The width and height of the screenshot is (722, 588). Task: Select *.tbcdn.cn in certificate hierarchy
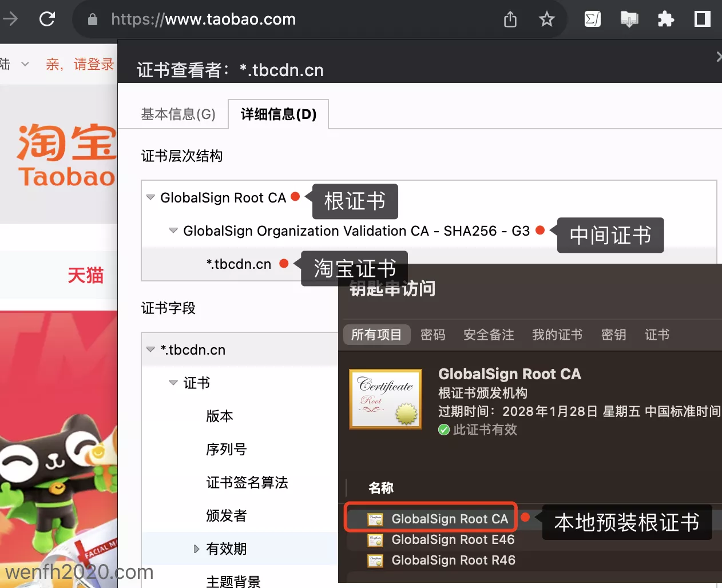[239, 264]
